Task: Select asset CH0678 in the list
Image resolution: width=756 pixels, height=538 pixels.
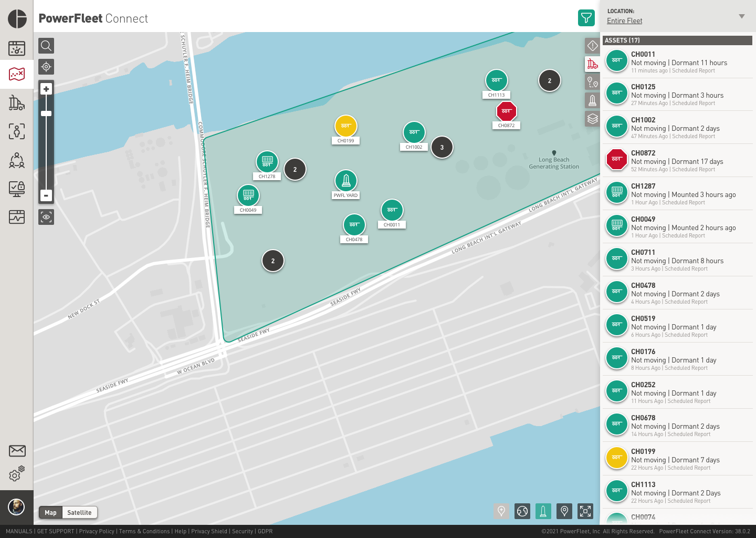Action: (678, 426)
